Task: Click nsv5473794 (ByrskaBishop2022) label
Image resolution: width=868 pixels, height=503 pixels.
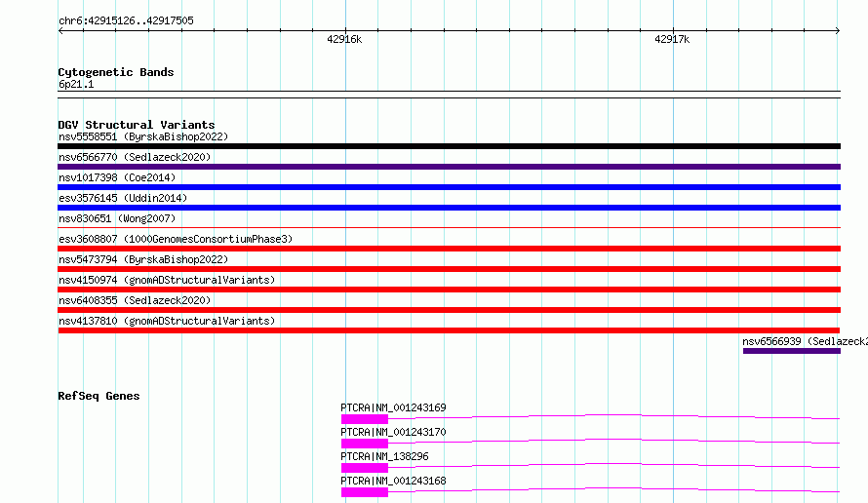Action: tap(143, 259)
